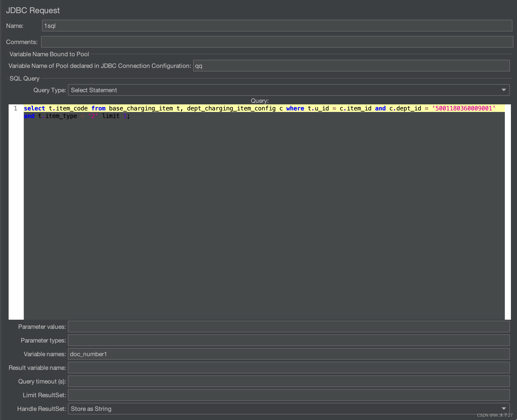517x420 pixels.
Task: Click on 'limit' in the second query line
Action: coord(111,116)
